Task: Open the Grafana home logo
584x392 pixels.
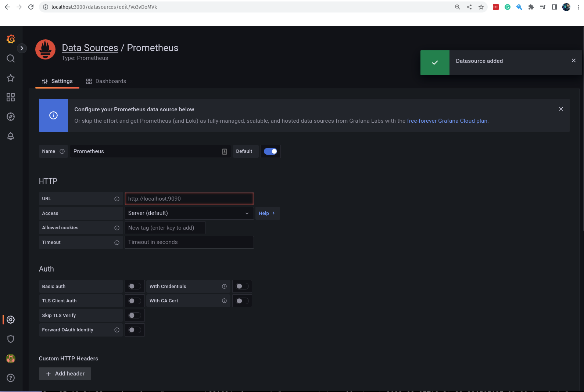Action: pyautogui.click(x=11, y=39)
